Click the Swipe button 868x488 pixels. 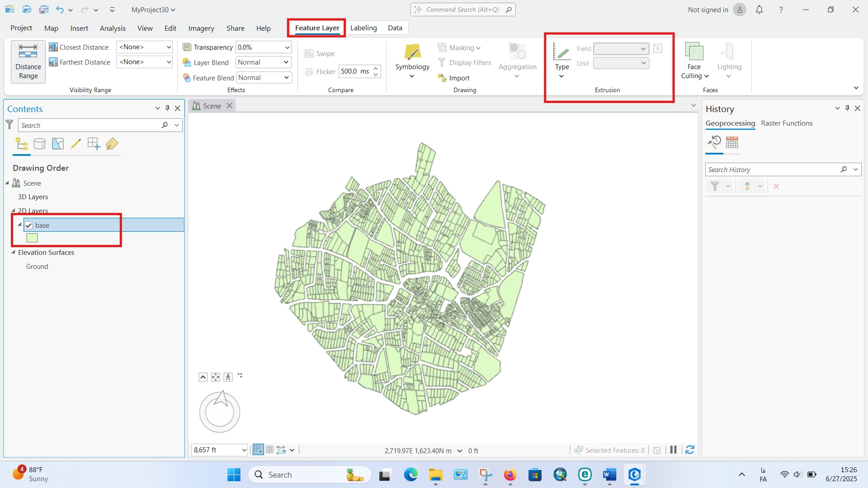click(320, 54)
